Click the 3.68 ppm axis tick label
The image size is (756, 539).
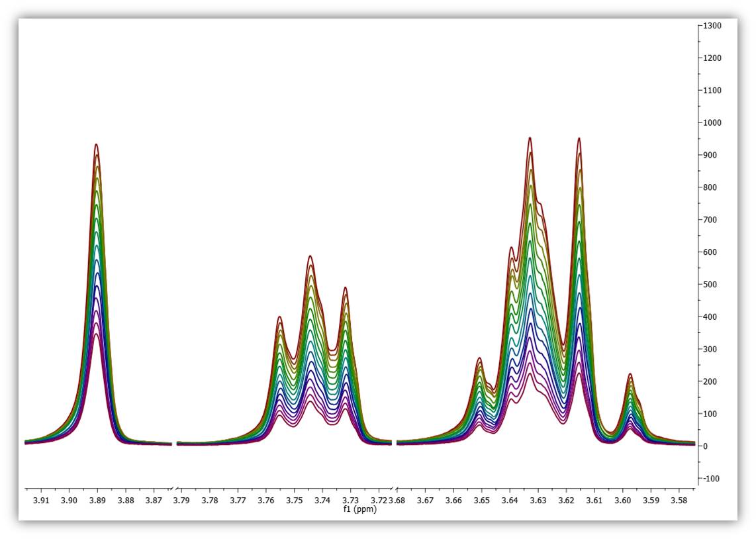(x=398, y=501)
